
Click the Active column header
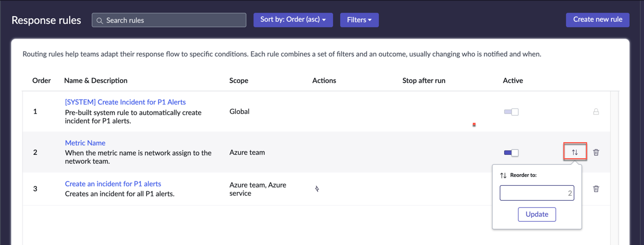[x=513, y=80]
